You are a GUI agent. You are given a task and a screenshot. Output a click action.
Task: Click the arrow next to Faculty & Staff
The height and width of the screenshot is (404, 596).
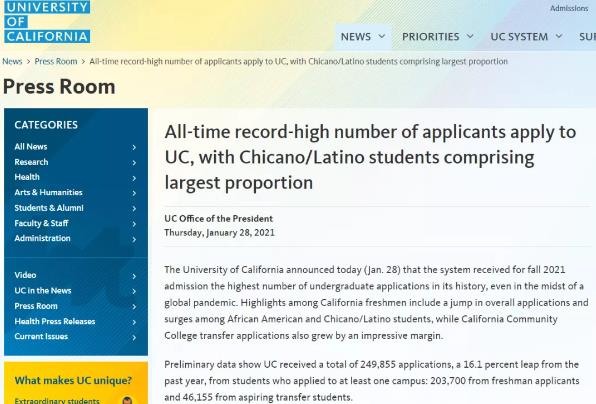(134, 224)
